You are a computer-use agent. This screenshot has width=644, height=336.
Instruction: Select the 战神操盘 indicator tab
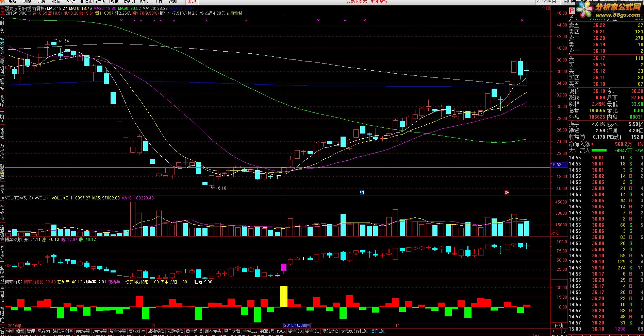tap(156, 331)
